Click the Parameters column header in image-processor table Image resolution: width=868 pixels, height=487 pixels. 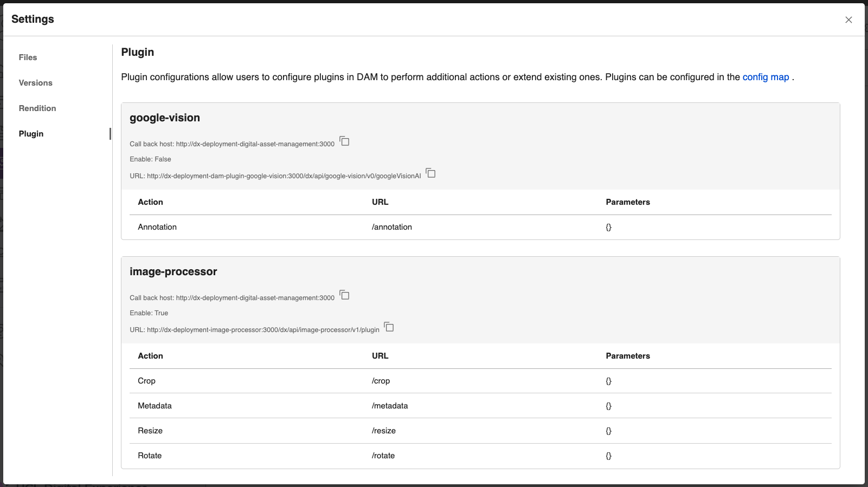point(628,356)
